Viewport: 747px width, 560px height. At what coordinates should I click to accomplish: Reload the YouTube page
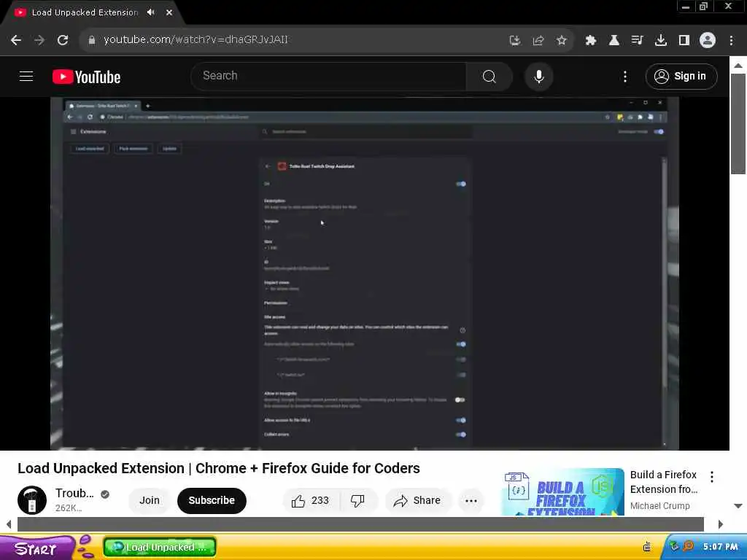pos(63,40)
